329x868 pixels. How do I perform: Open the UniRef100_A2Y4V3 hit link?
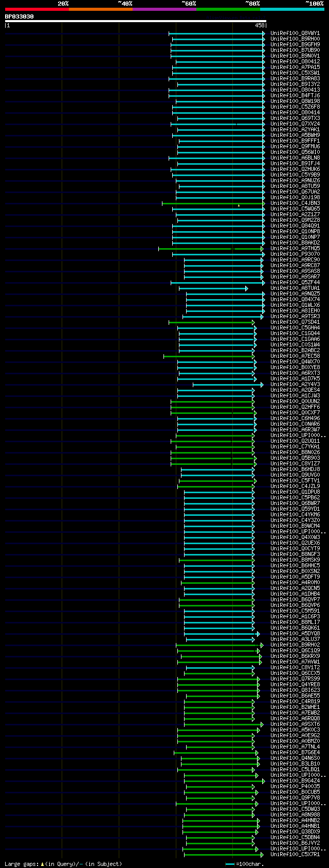pyautogui.click(x=295, y=385)
